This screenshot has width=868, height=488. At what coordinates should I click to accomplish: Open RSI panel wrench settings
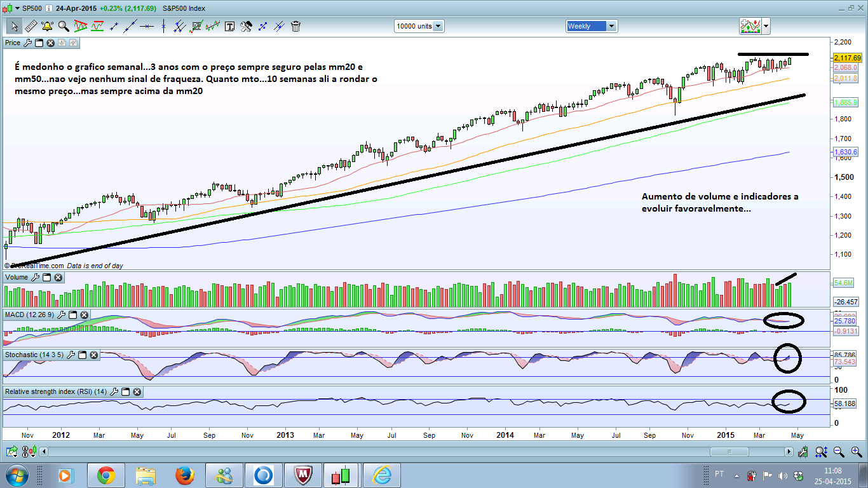(x=114, y=392)
